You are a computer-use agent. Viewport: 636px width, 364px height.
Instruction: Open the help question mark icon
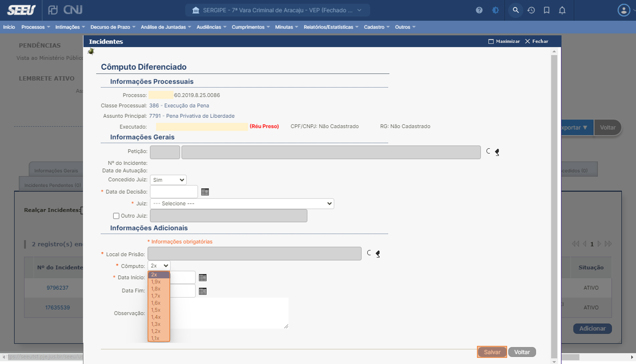(479, 10)
